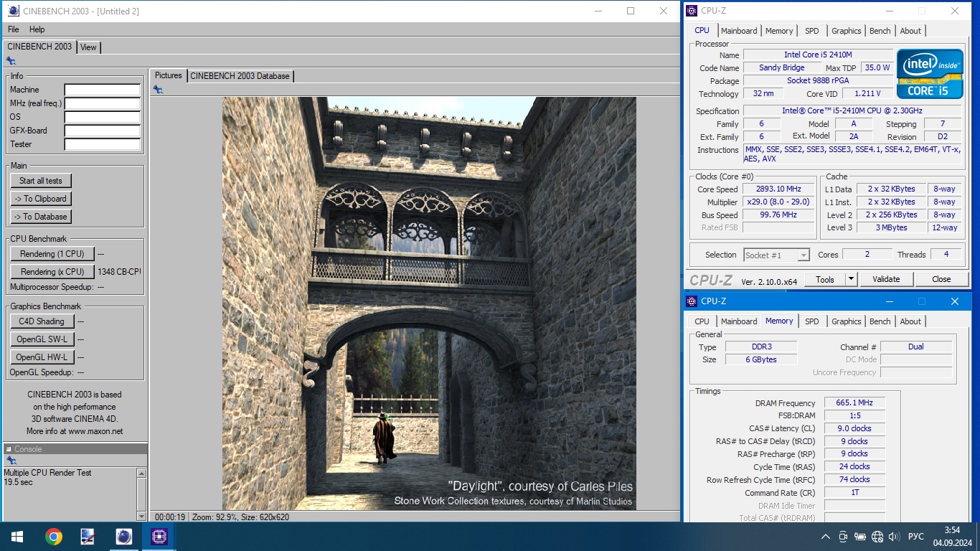Open SPD tab in upper CPU-Z window

812,31
